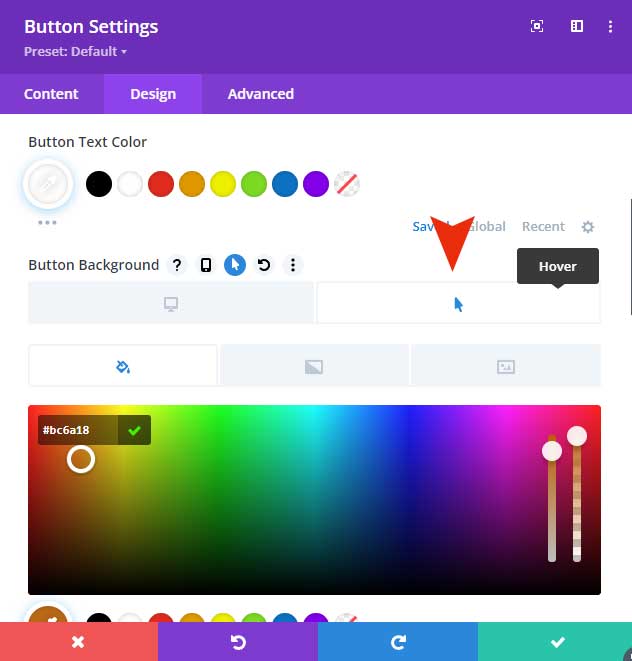Show Recent colors palette

(x=543, y=226)
